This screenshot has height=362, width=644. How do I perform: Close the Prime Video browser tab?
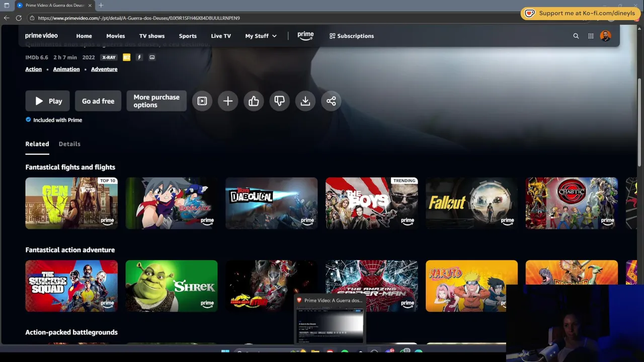tap(90, 5)
